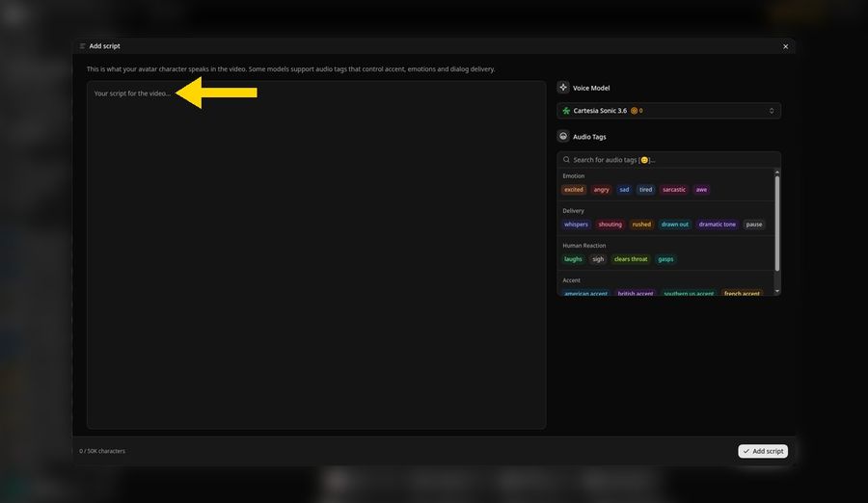Click the Accent category heading
The width and height of the screenshot is (868, 503).
[571, 280]
